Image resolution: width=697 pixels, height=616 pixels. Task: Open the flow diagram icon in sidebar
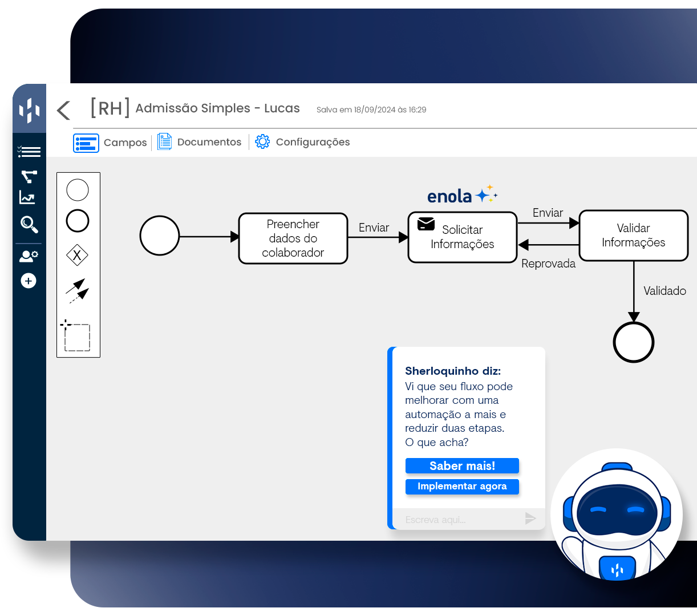pyautogui.click(x=29, y=176)
